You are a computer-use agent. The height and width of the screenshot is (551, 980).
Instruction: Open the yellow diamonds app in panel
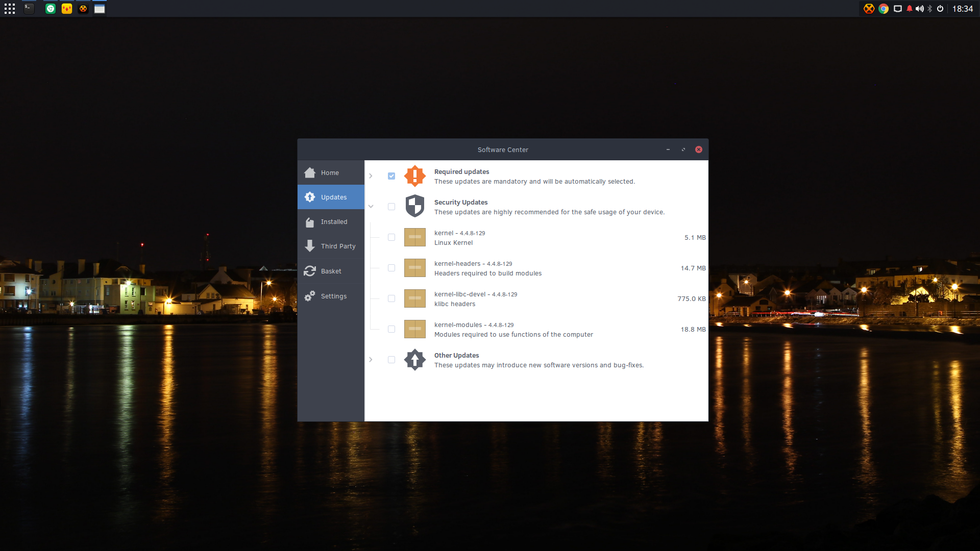pyautogui.click(x=67, y=9)
